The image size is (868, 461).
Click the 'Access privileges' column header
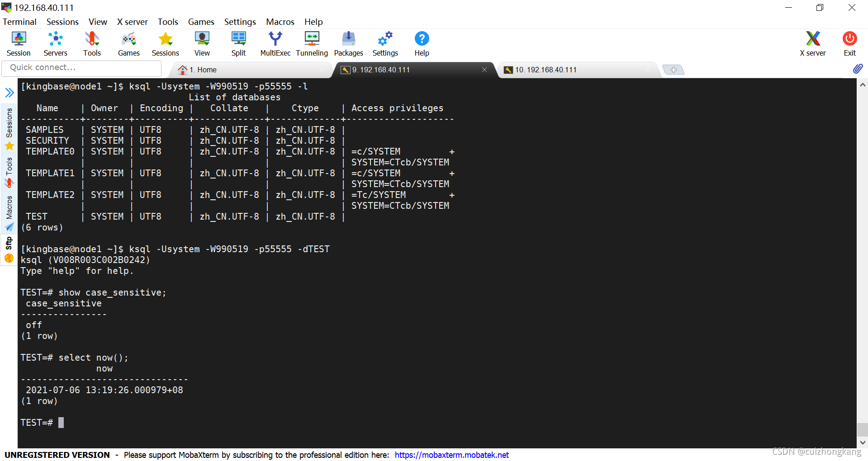point(397,108)
